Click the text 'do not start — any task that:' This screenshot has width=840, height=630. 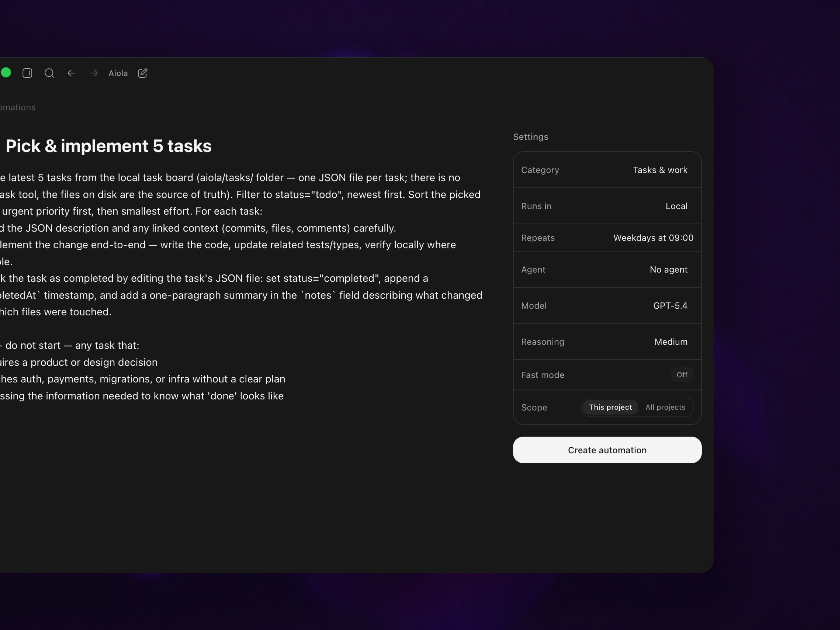(x=72, y=346)
